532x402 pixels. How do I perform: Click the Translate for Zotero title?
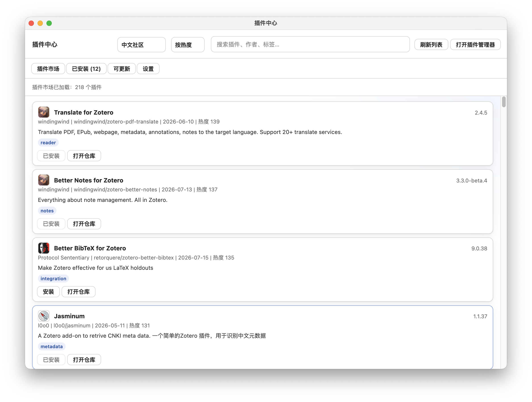[x=83, y=112]
